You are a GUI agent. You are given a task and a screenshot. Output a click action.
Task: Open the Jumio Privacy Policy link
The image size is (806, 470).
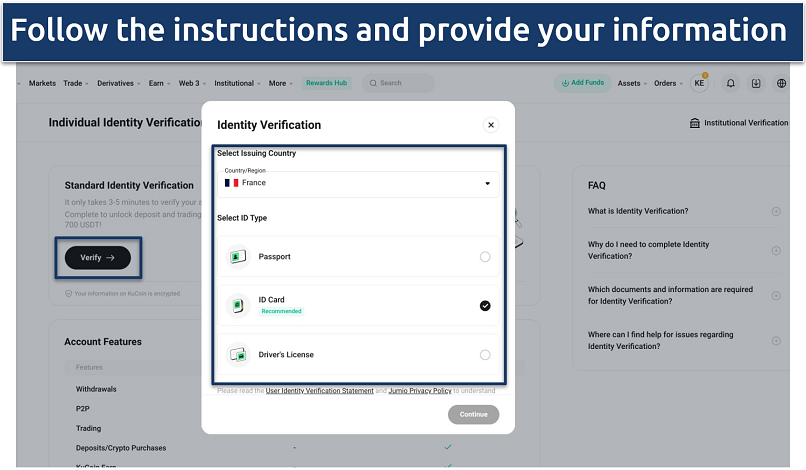tap(420, 391)
